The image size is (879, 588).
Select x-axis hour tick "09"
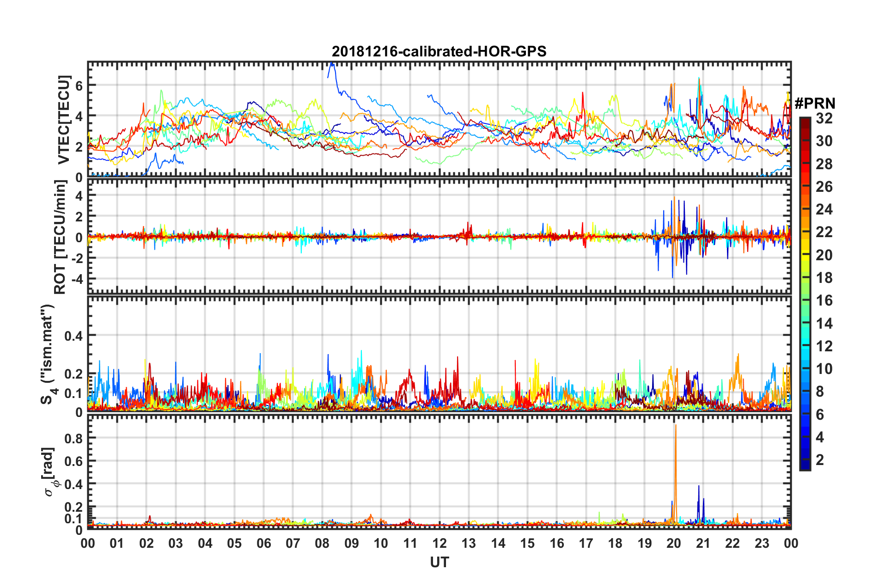(352, 543)
